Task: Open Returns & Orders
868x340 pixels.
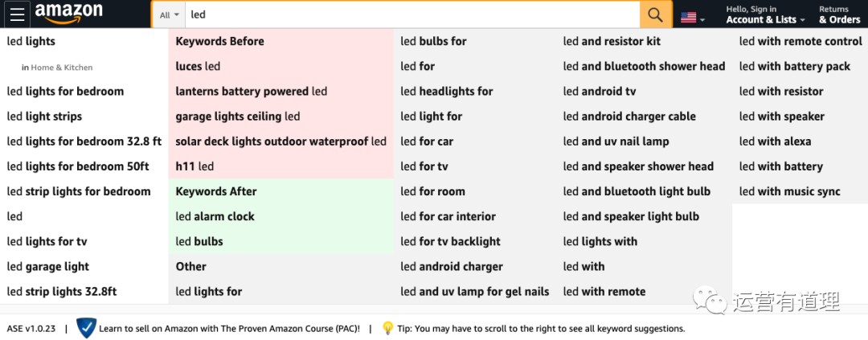Action: [x=838, y=15]
